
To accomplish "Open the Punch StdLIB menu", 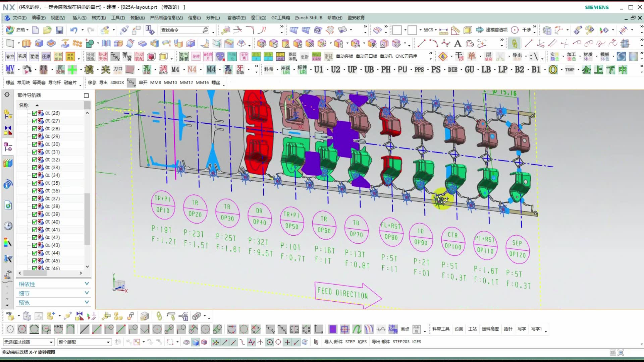I will click(309, 18).
